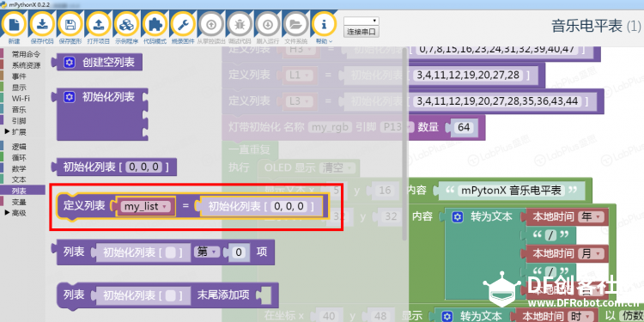Screen dimensions: 644x322
Task: Open the L3 list name dropdown
Action: (301, 101)
